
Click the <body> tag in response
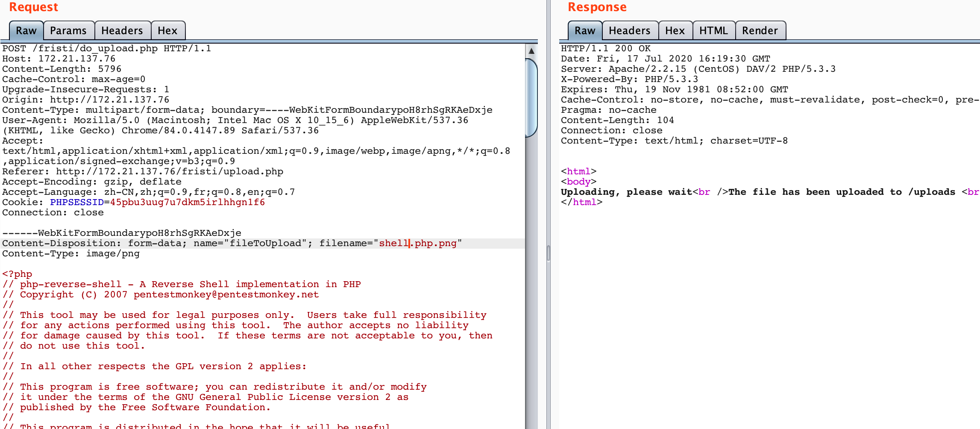579,182
